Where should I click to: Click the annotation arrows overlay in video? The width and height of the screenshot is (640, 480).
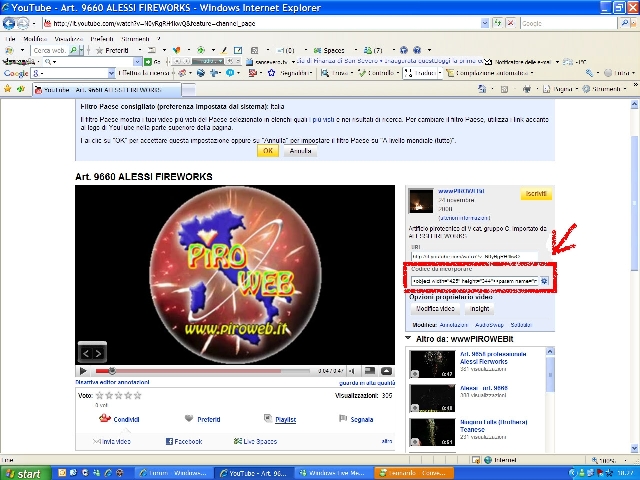(92, 353)
